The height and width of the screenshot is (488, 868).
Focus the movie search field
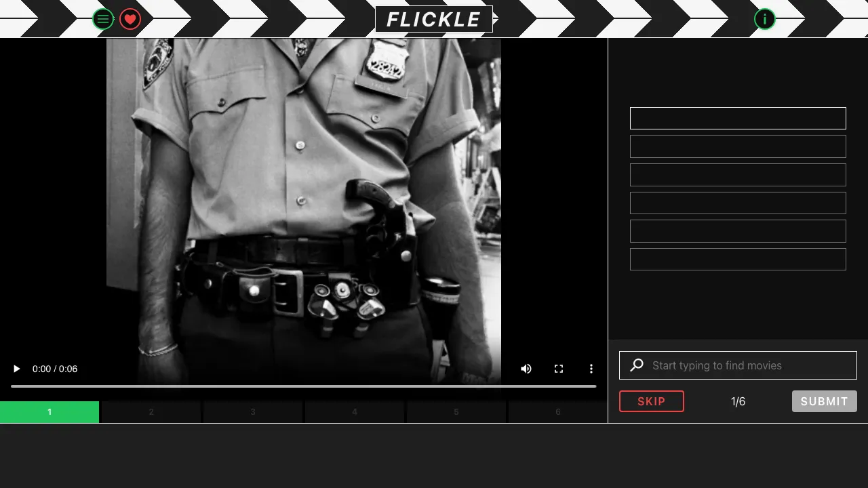(x=738, y=365)
